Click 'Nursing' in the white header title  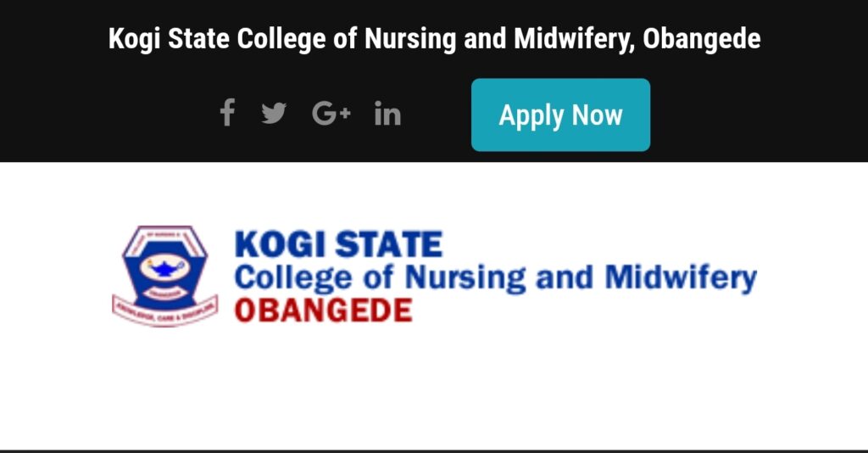point(410,39)
